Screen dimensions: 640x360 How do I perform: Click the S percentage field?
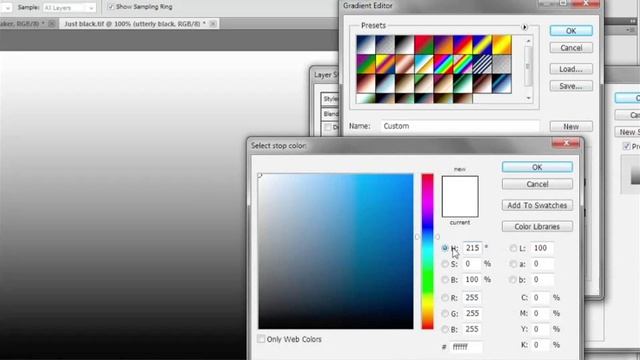click(472, 264)
